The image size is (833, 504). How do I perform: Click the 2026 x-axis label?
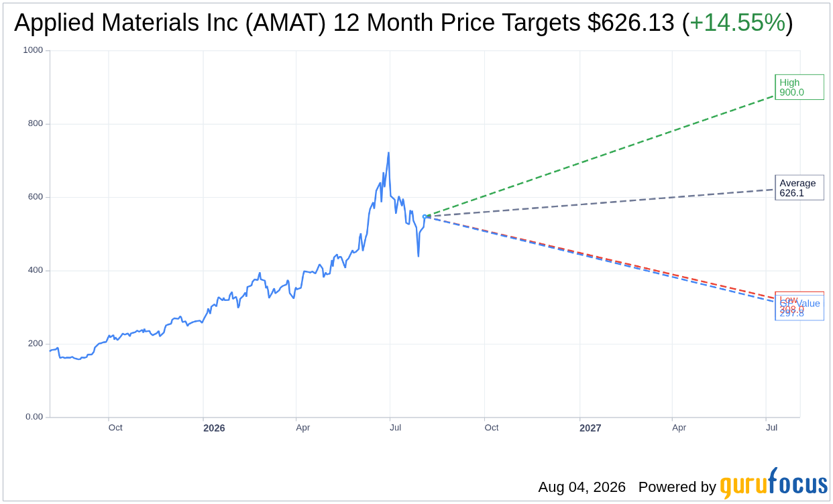(214, 428)
